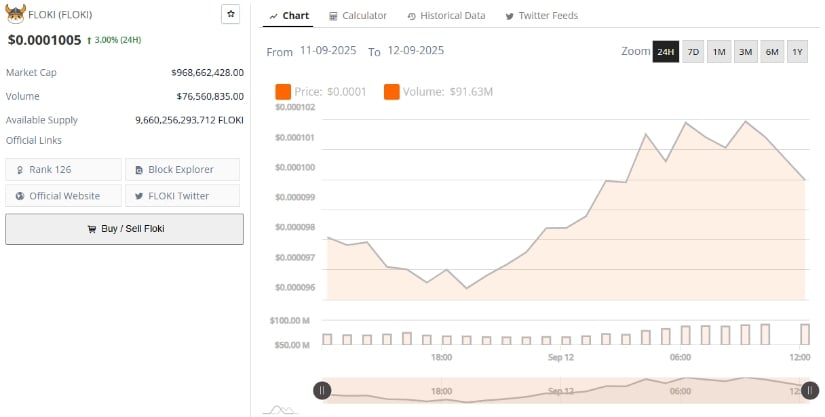Click the mini navigator chart strip
825x417 pixels.
[566, 390]
